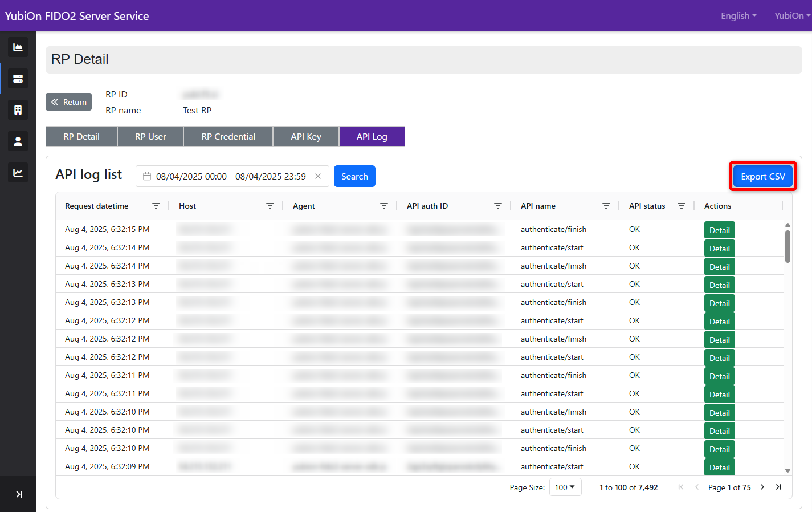Click the "Aug 4, 2025, 6:32:09 PM" cell

[107, 466]
